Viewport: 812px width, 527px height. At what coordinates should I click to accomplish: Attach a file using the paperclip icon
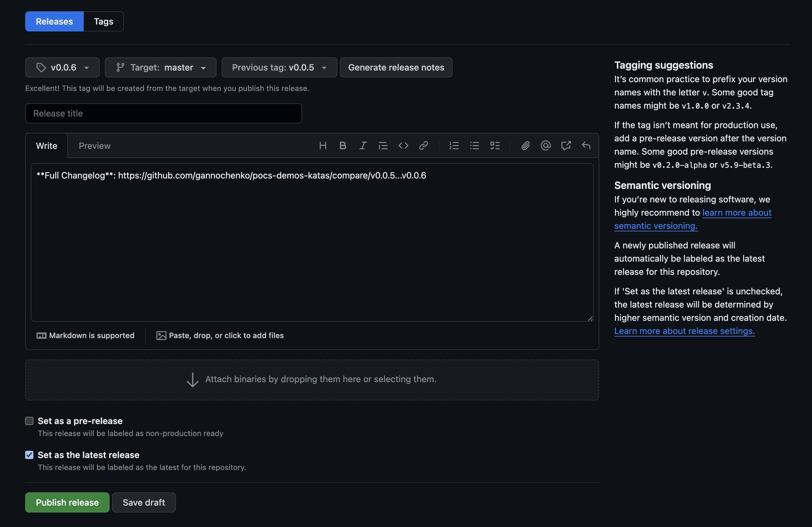pyautogui.click(x=525, y=146)
